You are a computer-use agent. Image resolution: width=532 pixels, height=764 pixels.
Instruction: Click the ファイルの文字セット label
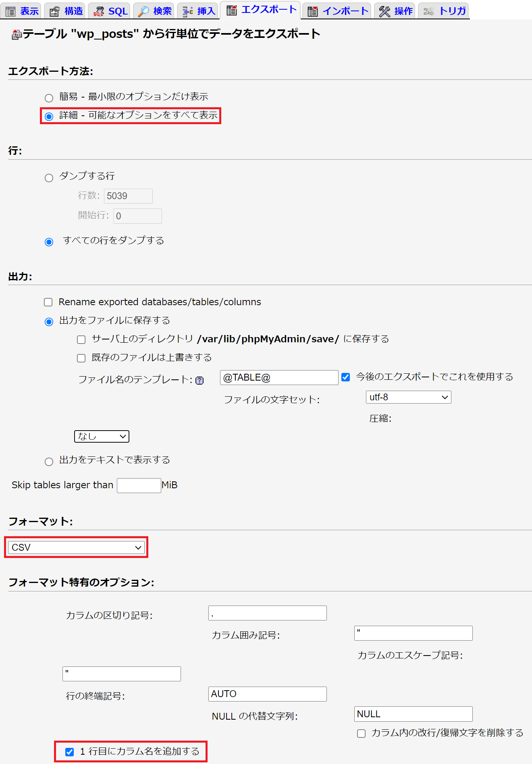coord(272,400)
